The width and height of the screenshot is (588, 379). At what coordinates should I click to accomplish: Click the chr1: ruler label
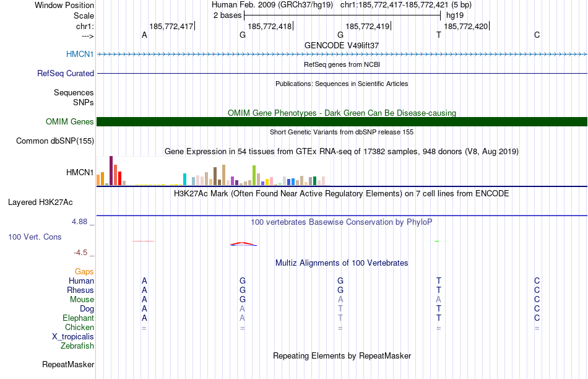coord(85,26)
